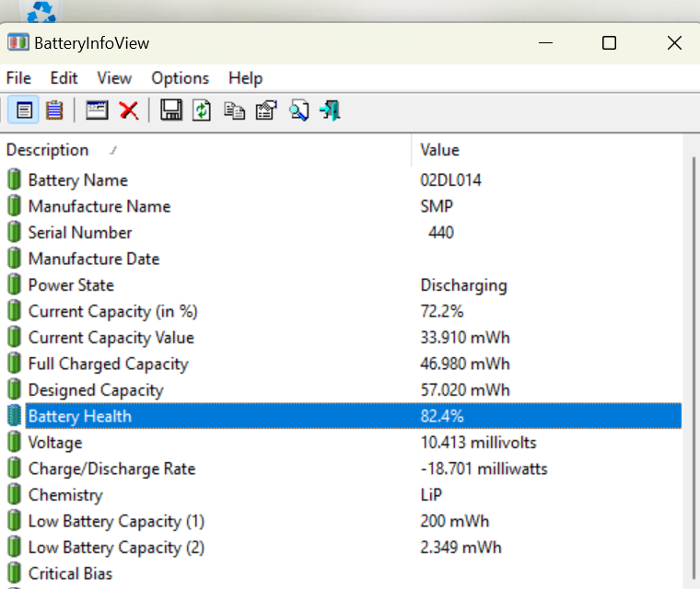Click the 200 mWh value

(454, 521)
